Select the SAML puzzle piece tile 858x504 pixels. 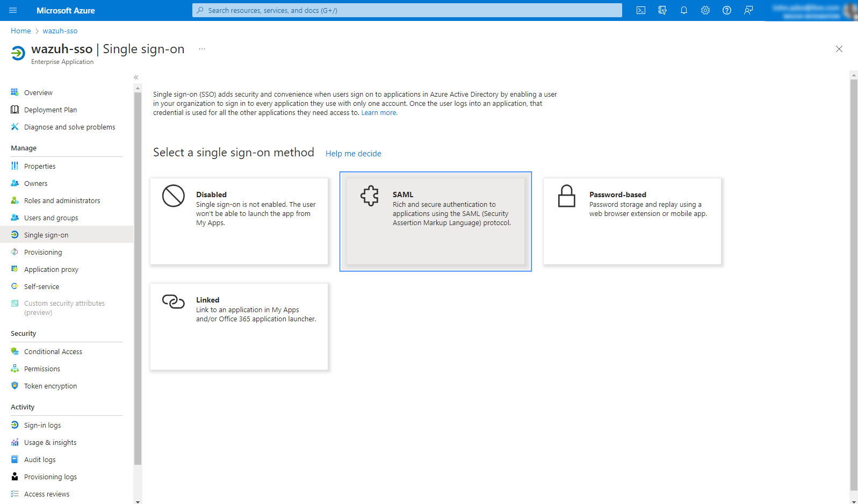(x=435, y=221)
